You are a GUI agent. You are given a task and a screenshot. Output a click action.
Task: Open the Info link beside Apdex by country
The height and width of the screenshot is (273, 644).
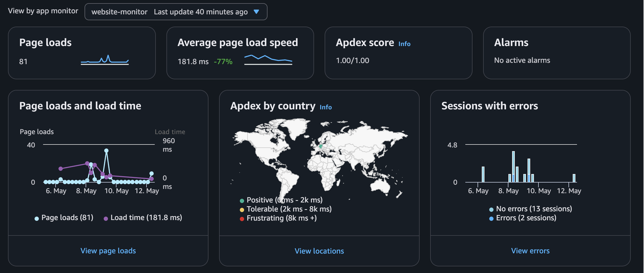point(325,107)
